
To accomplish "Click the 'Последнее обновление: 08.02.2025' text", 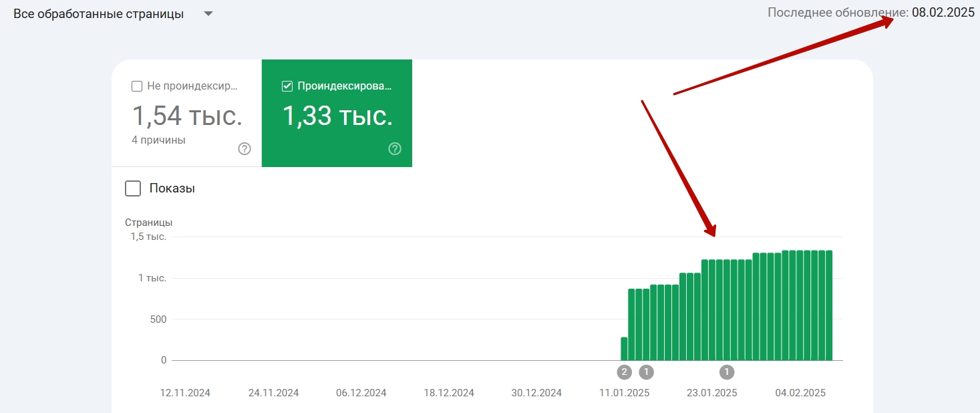I will pos(871,13).
